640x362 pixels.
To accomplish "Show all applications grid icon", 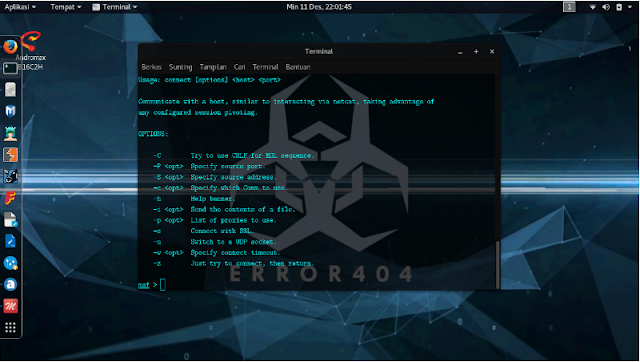I will [10, 327].
